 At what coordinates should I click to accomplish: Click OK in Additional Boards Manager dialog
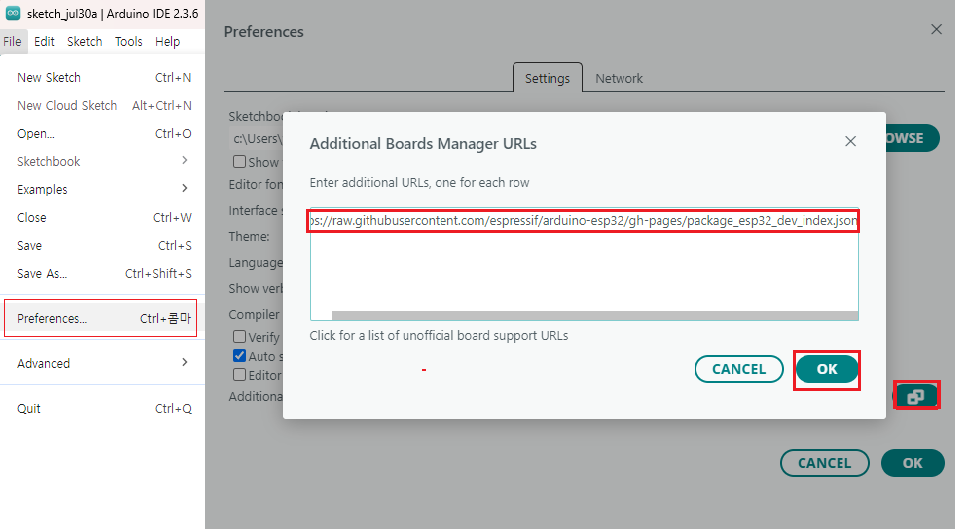tap(826, 369)
